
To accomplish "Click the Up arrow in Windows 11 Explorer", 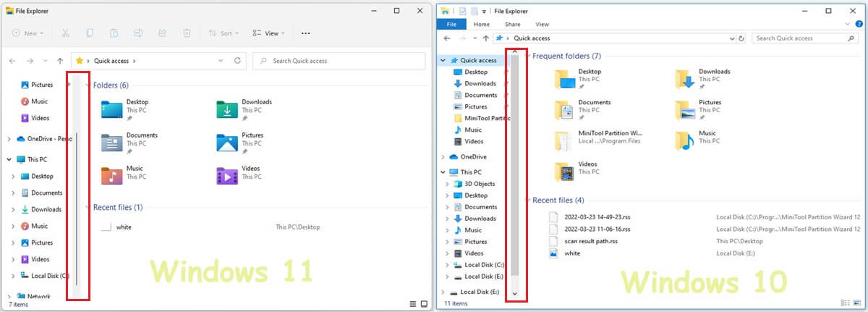I will click(60, 61).
